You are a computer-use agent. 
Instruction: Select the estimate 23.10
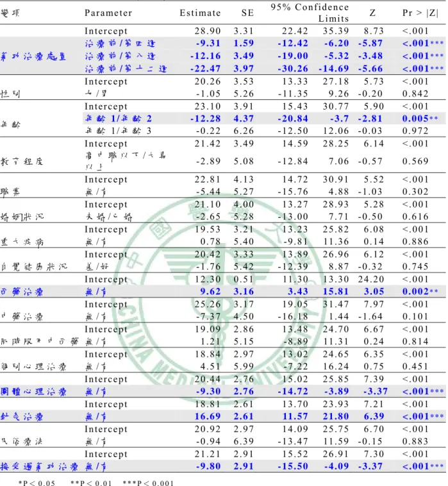208,106
